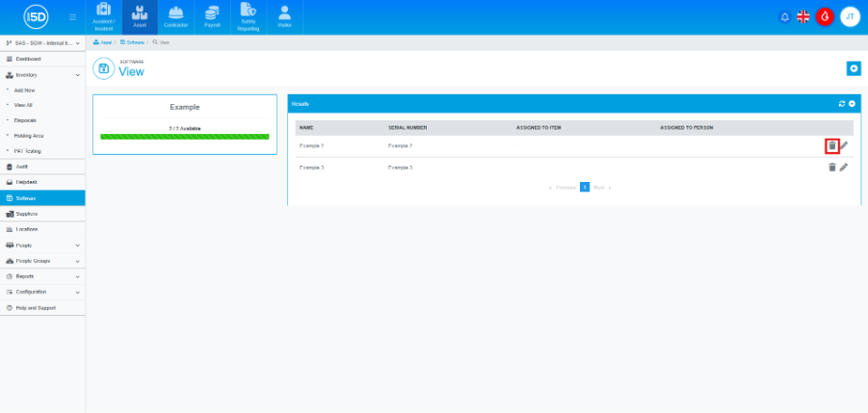Refresh the Results panel
Viewport: 868px width, 413px height.
tap(842, 103)
